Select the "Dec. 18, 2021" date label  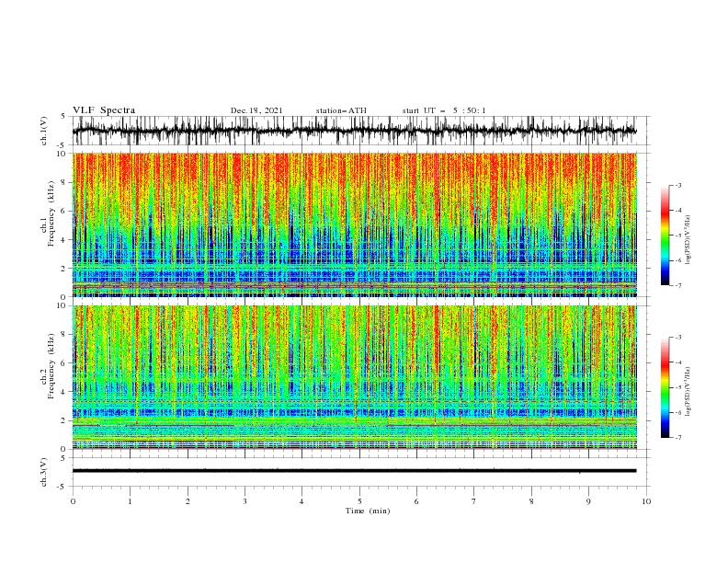click(x=256, y=110)
